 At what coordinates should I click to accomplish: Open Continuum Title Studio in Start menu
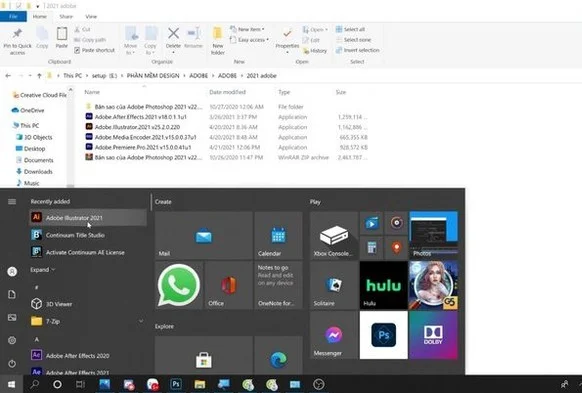coord(88,235)
